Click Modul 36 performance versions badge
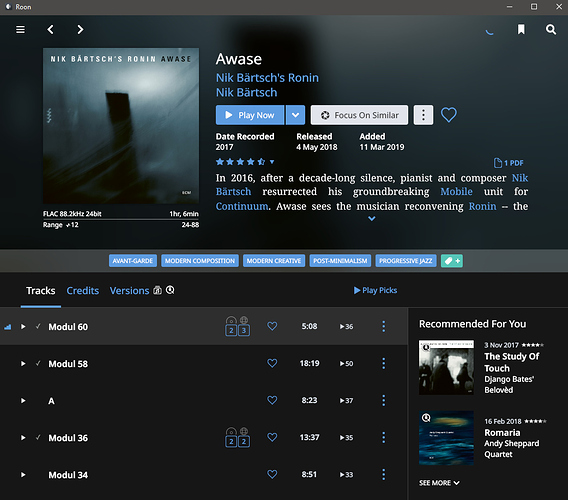The image size is (568, 500). [x=237, y=437]
